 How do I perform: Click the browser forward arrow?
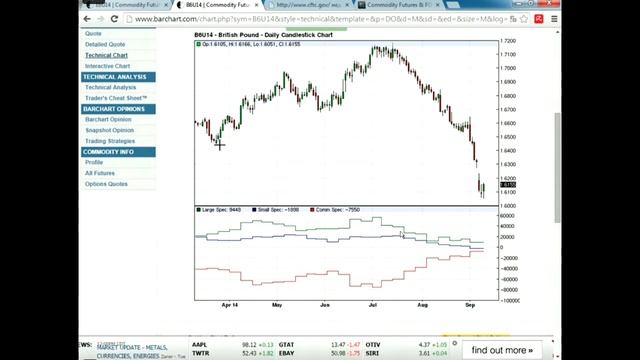tap(100, 19)
